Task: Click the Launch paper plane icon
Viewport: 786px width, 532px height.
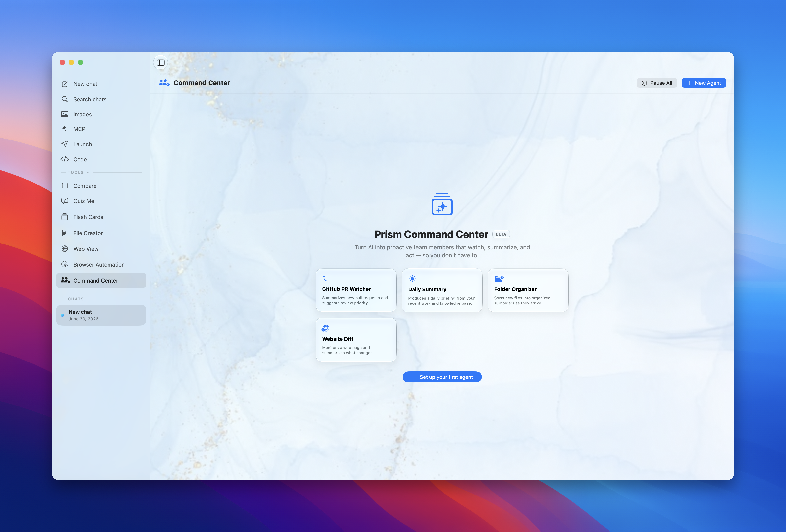Action: [65, 144]
